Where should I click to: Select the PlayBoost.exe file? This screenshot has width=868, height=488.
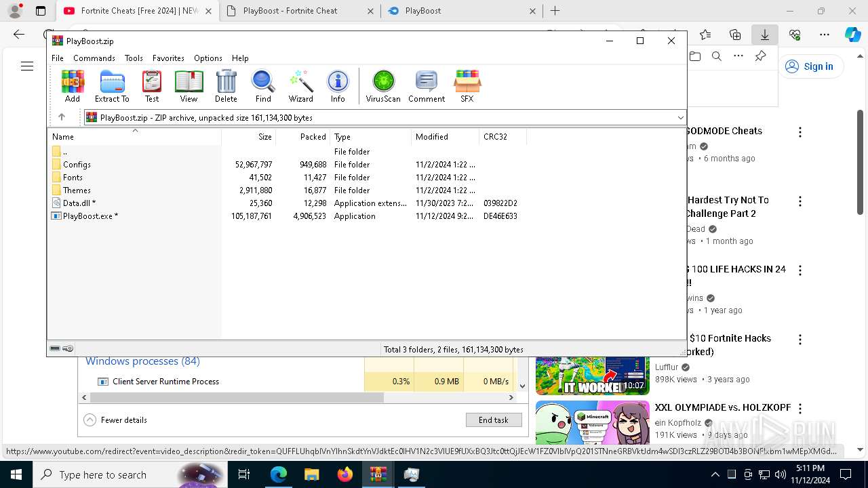[x=287, y=216]
